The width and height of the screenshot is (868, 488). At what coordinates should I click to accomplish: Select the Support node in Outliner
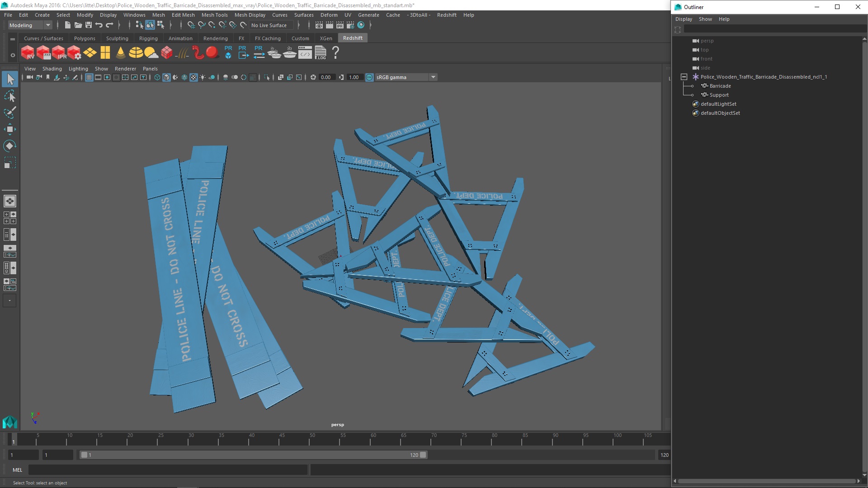(719, 95)
